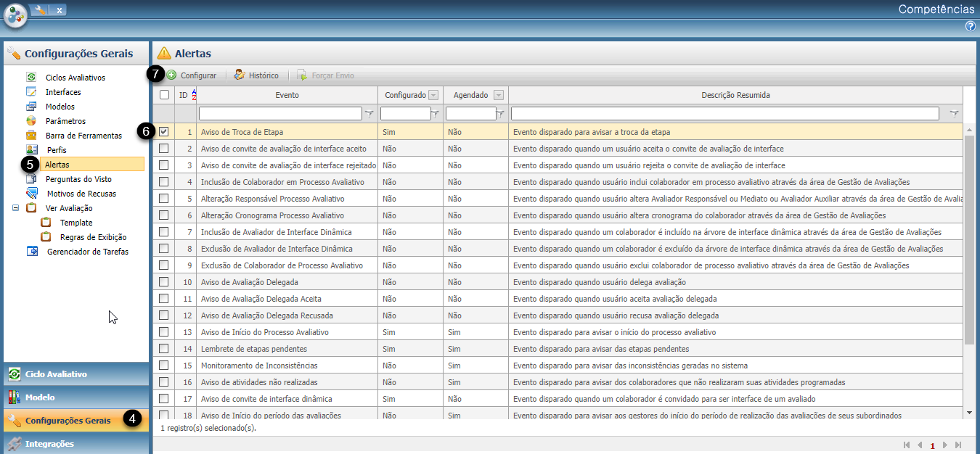Sort by the Descrição Resumida column header
The image size is (980, 454).
735,95
